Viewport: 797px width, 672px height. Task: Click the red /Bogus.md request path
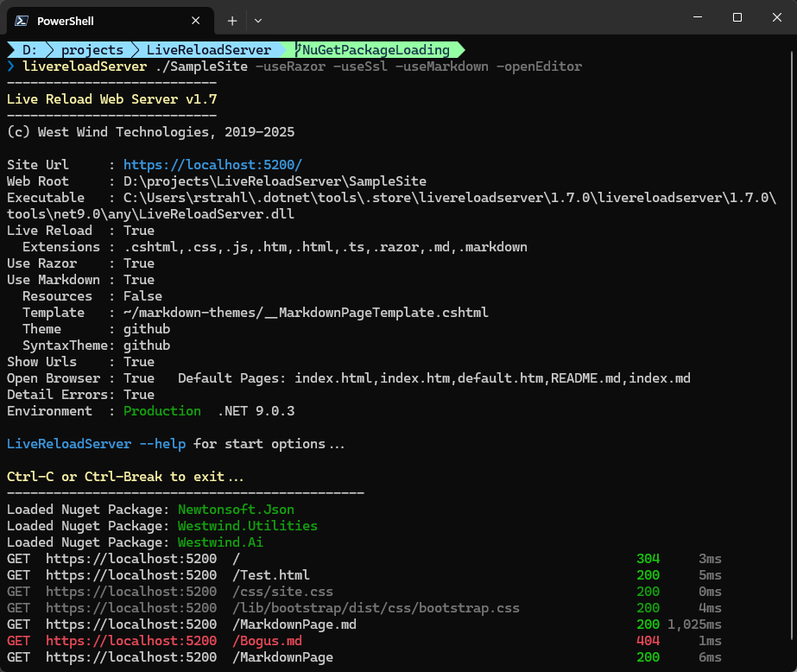tap(268, 641)
